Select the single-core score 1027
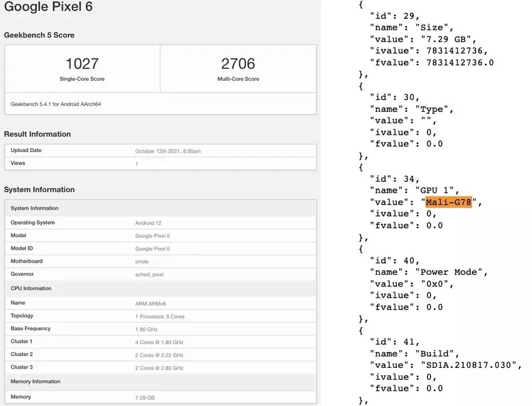The width and height of the screenshot is (532, 406). point(83,64)
